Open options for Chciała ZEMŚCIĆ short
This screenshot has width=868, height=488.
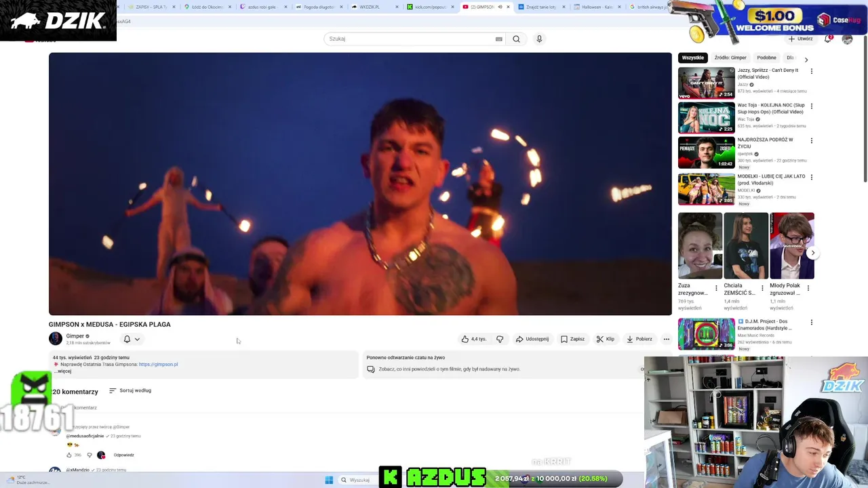(762, 288)
